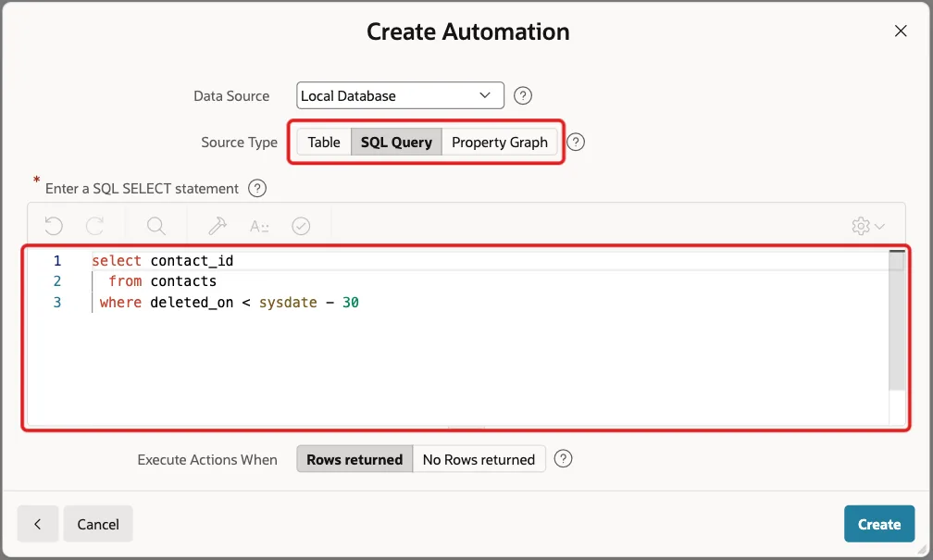Click line number 3 in the gutter
The height and width of the screenshot is (560, 933).
[x=57, y=303]
